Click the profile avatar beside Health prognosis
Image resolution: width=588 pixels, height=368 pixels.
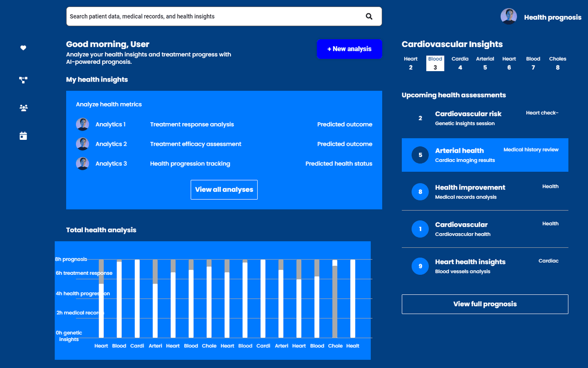click(x=509, y=17)
